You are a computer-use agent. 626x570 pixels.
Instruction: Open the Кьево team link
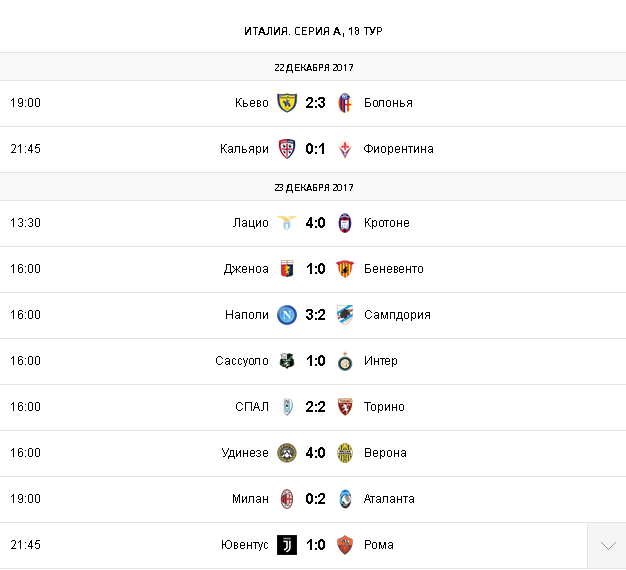[x=252, y=103]
